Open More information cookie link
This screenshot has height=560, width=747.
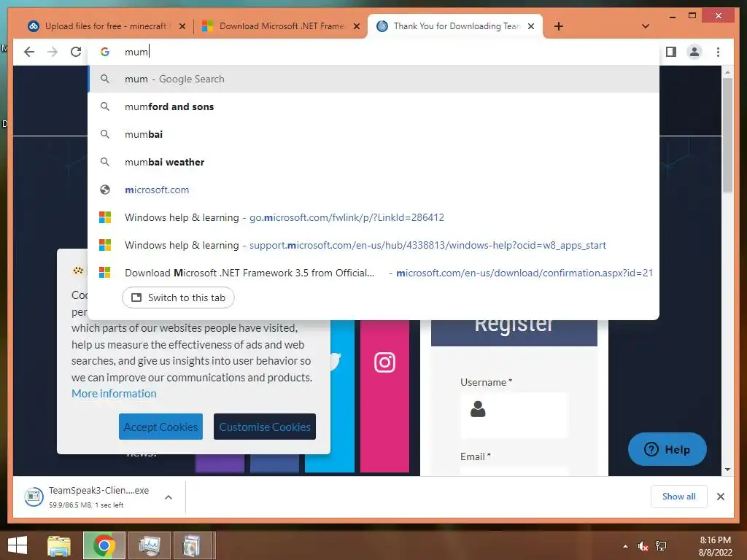[x=114, y=393]
